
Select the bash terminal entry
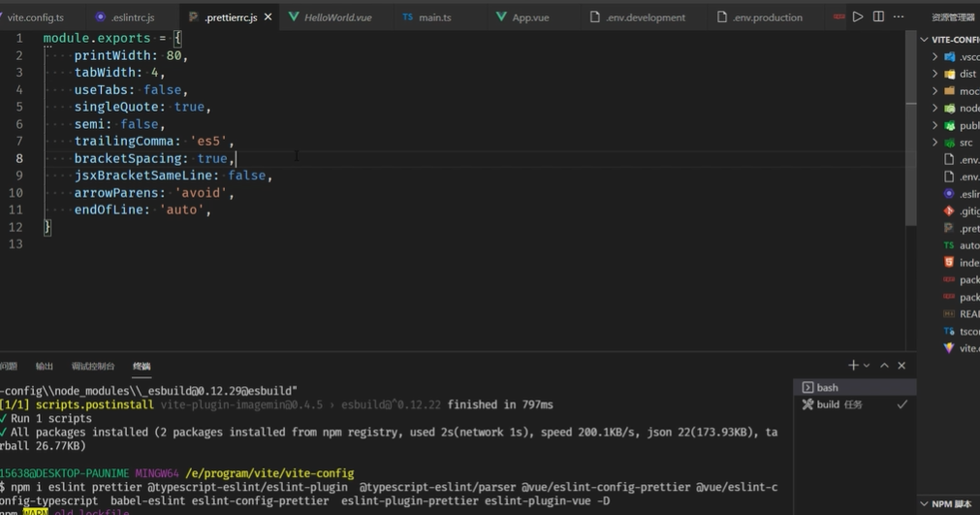(827, 387)
